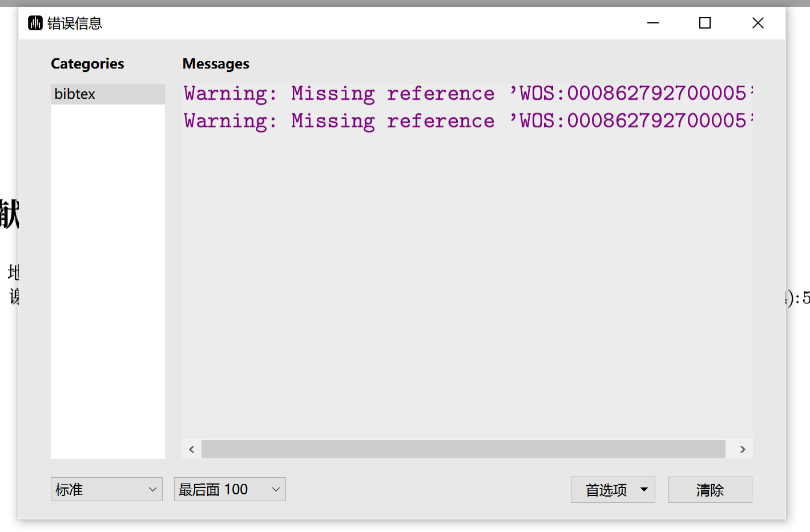Minimize the 错误信息 window
This screenshot has width=810, height=532.
653,23
